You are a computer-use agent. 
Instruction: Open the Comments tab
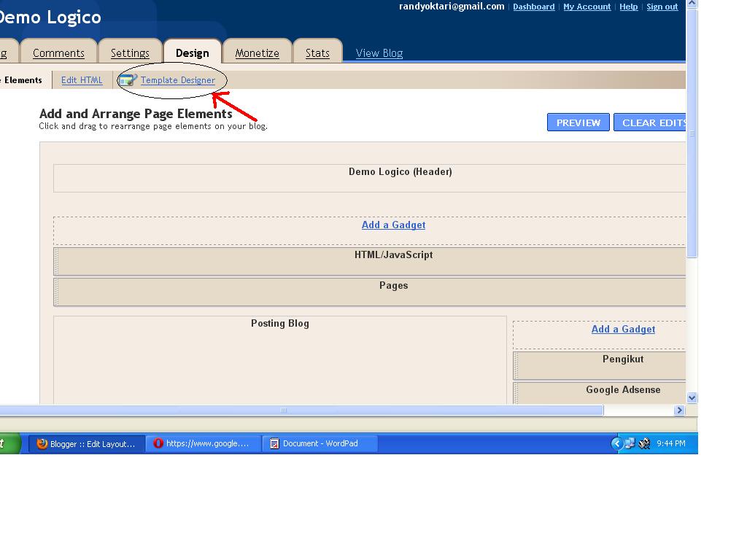point(58,52)
